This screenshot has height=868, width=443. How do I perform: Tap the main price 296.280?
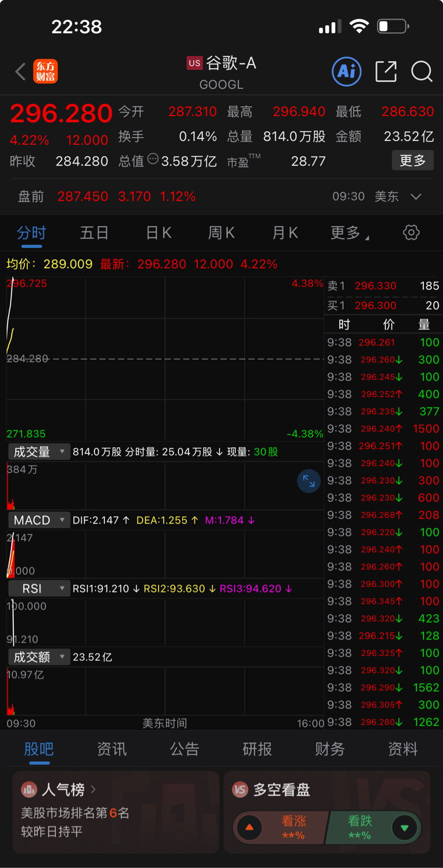61,113
